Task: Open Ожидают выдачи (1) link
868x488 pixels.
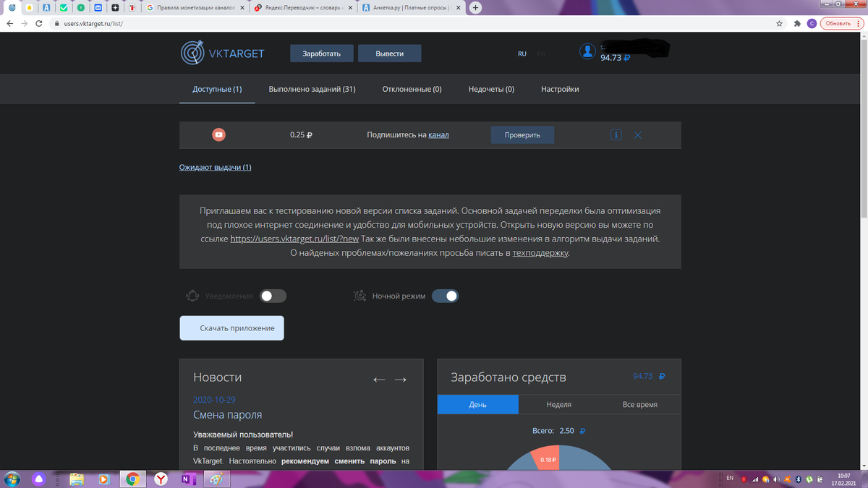Action: point(216,167)
